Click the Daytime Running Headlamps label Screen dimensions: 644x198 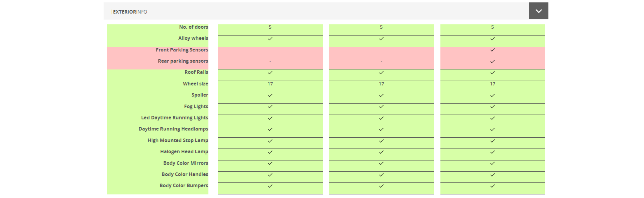173,129
